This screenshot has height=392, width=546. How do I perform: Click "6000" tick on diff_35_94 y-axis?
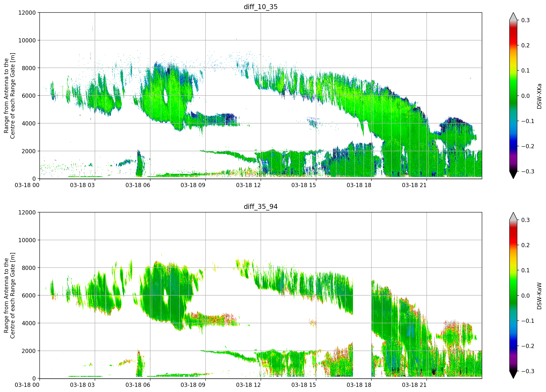tap(29, 295)
